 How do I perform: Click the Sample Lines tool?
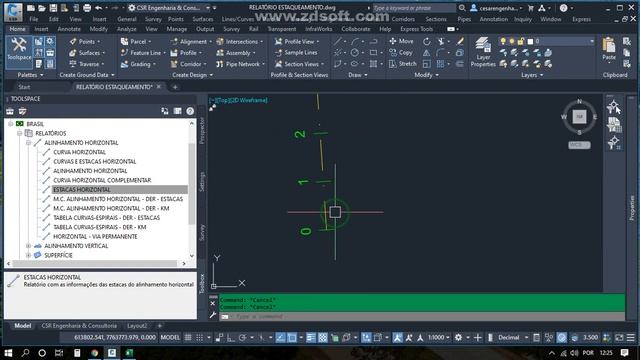(x=296, y=53)
